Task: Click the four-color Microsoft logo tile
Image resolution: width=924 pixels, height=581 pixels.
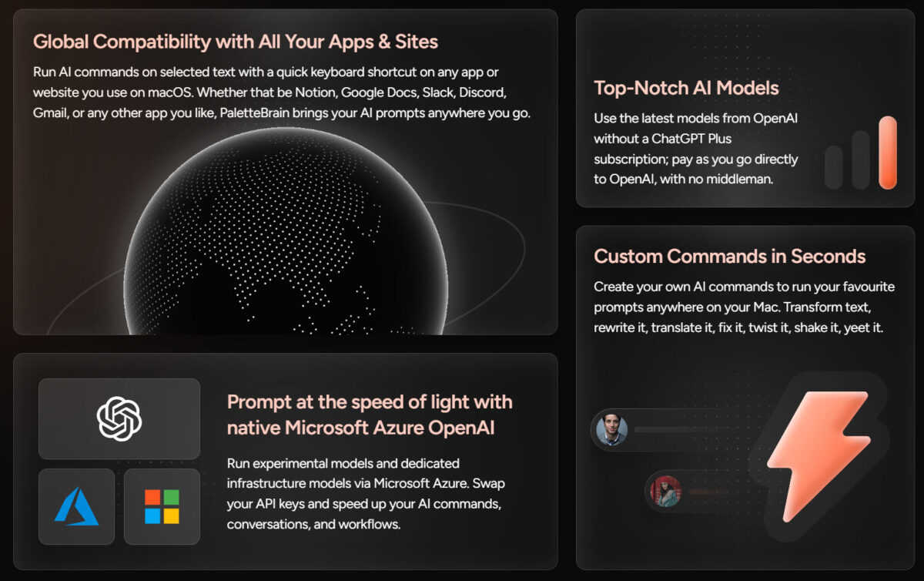Action: coord(162,506)
